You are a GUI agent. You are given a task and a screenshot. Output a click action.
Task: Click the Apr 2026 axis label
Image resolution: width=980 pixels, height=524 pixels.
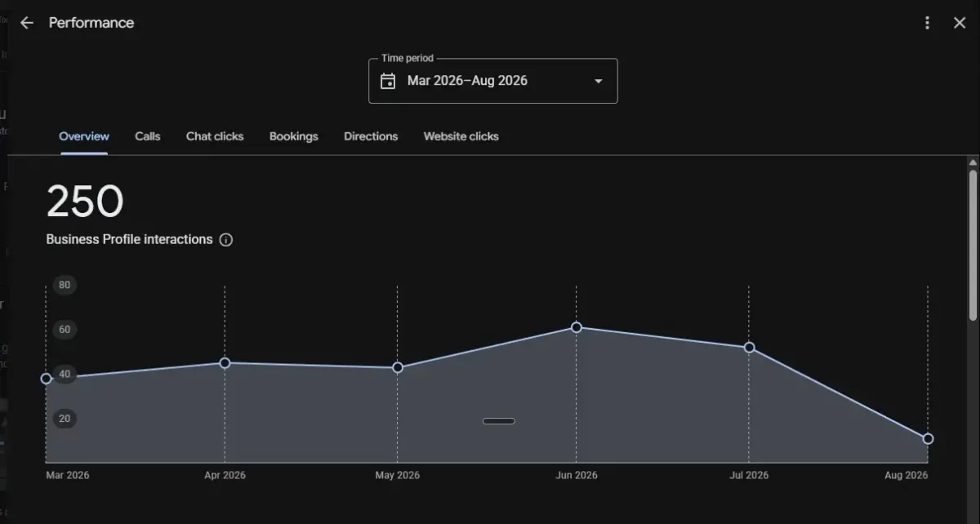tap(225, 476)
